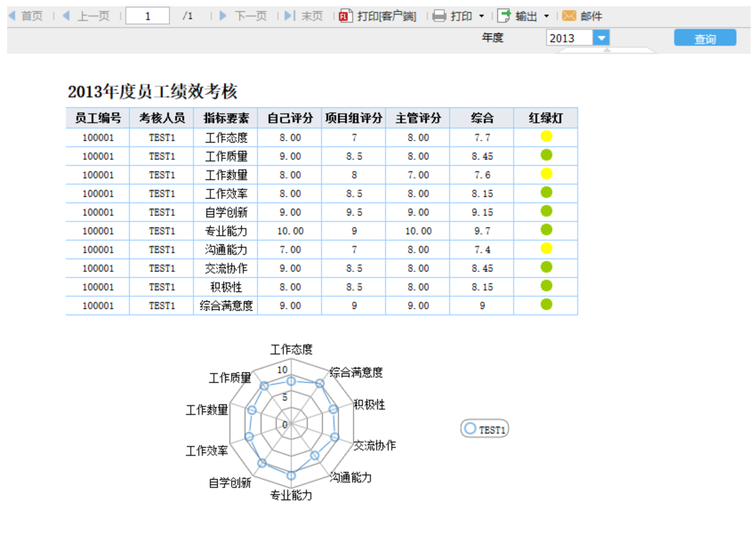The image size is (756, 543).
Task: Click inside the page number input field
Action: [148, 16]
